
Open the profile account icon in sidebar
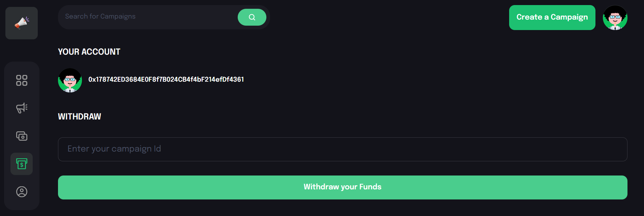click(x=22, y=192)
